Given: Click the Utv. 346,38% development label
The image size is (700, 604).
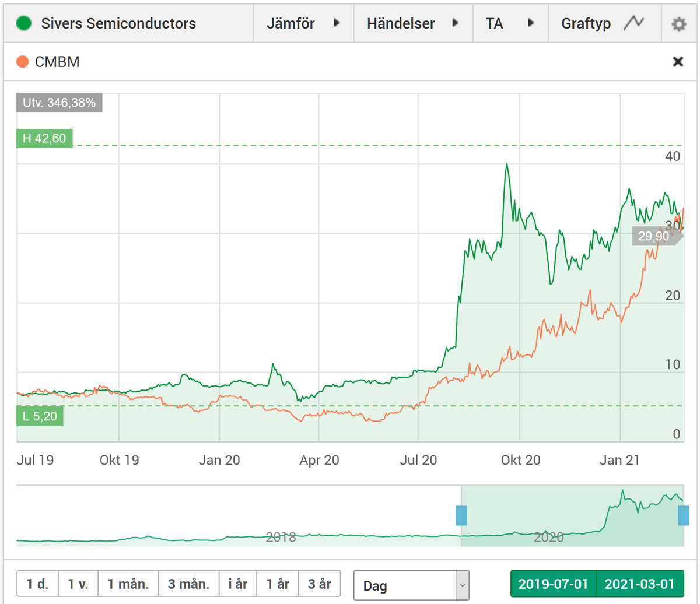Looking at the screenshot, I should pos(60,102).
